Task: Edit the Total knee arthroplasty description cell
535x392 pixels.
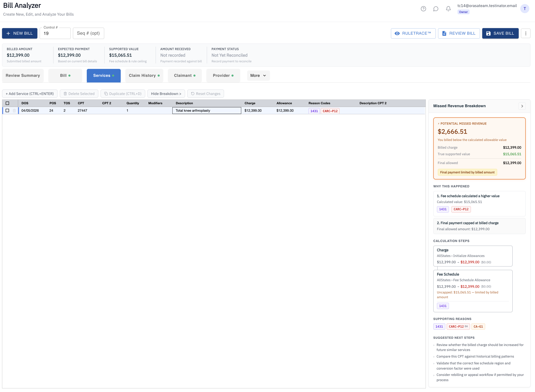Action: (207, 111)
